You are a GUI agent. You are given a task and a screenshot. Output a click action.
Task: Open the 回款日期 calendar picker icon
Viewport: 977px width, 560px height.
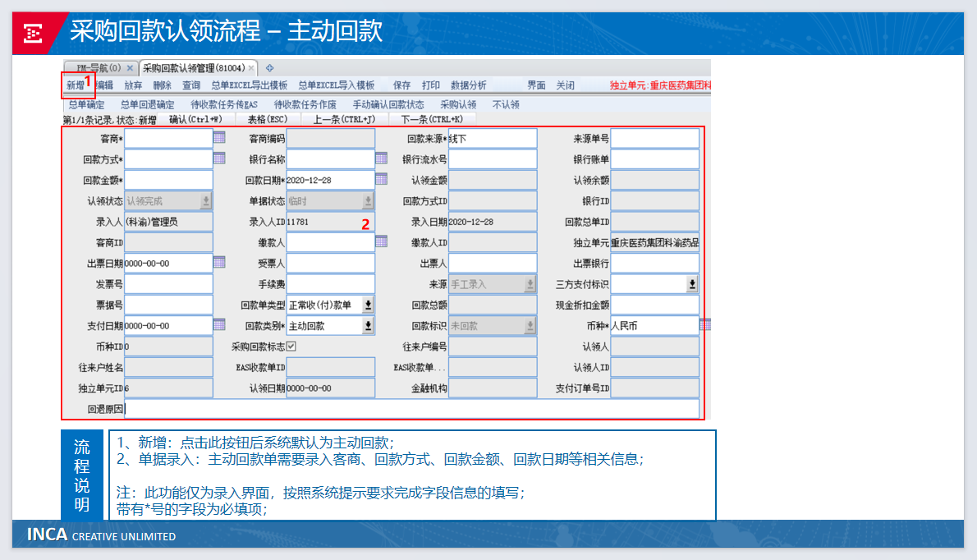coord(381,179)
